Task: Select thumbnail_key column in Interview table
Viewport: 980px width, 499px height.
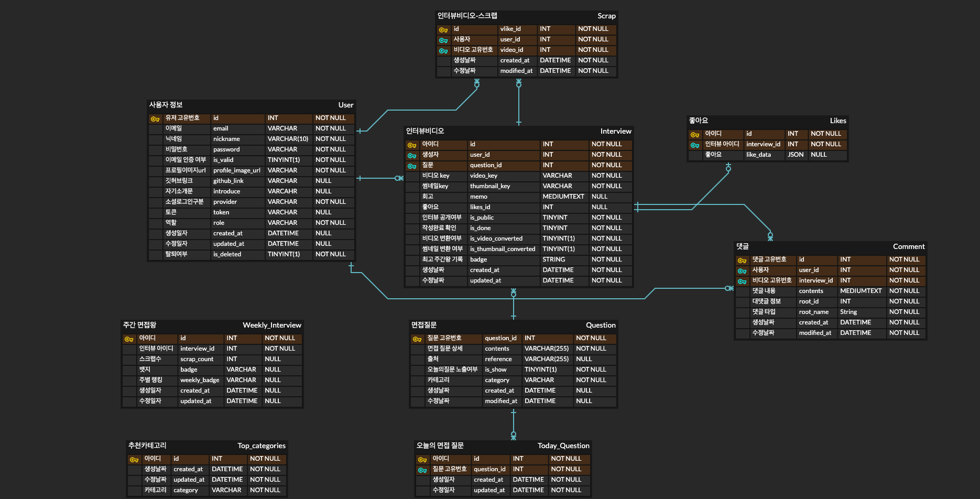Action: [490, 186]
